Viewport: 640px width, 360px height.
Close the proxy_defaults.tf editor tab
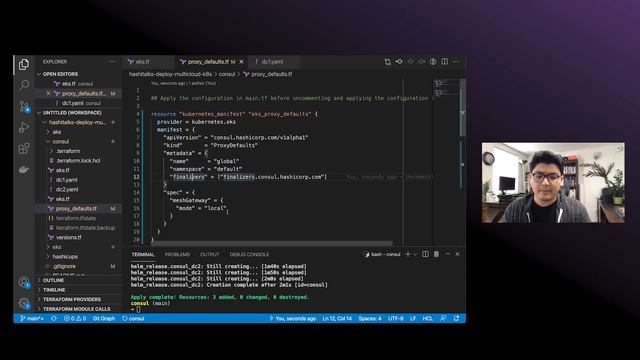[241, 62]
